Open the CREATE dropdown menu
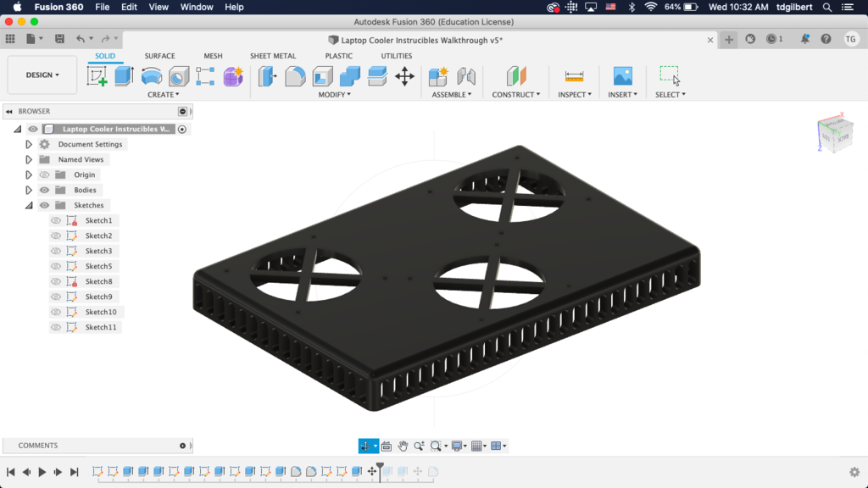Image resolution: width=868 pixels, height=488 pixels. click(x=164, y=94)
